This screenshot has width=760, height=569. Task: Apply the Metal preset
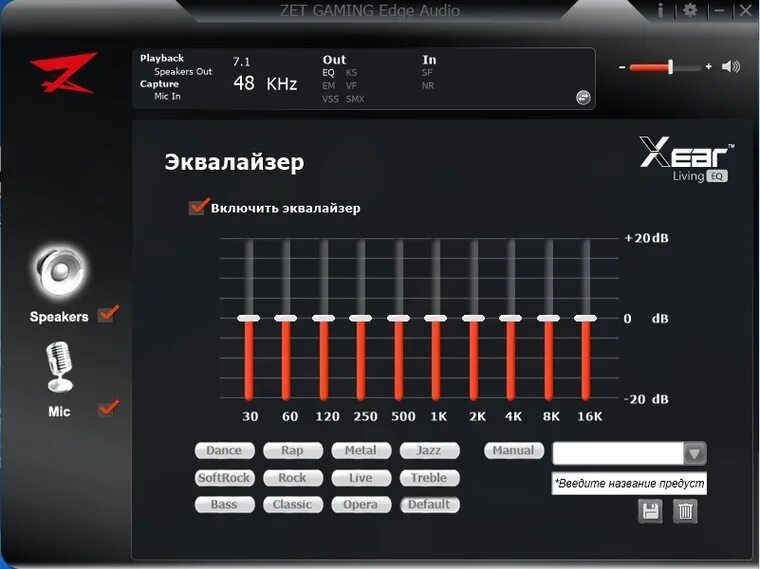coord(361,450)
